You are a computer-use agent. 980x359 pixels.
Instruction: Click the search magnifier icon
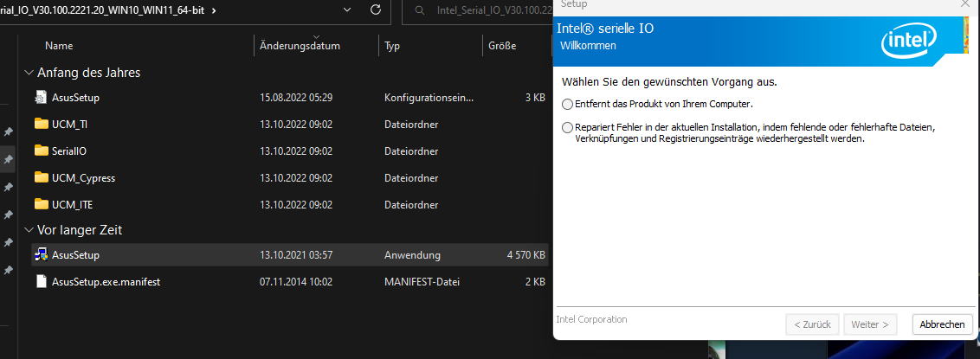tap(420, 10)
